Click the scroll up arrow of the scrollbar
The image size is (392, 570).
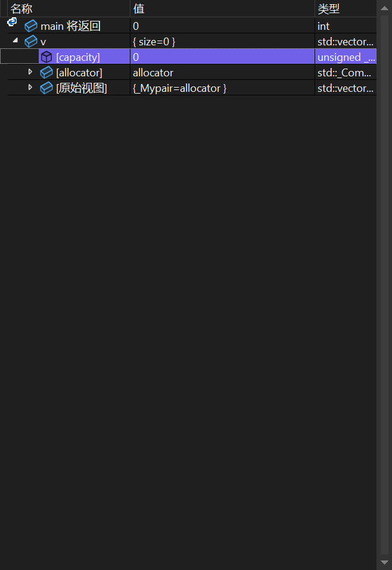(x=384, y=8)
